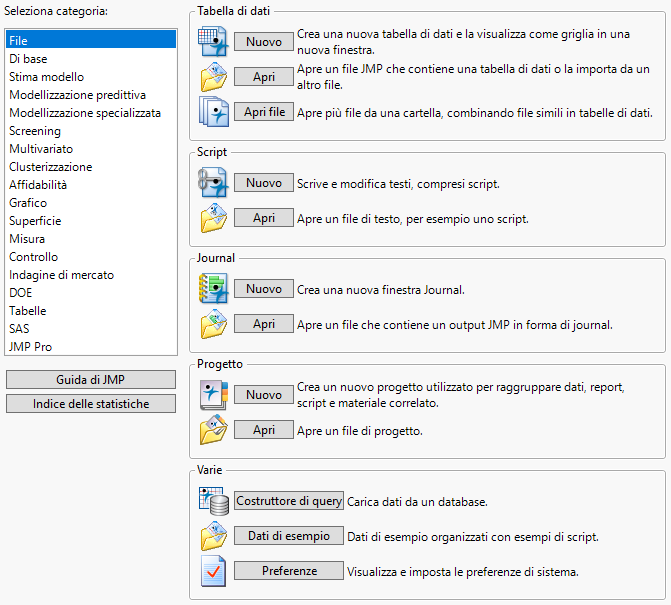The height and width of the screenshot is (605, 671).
Task: Click text 'Crea una nuova finestra Journal.'
Action: [x=381, y=290]
